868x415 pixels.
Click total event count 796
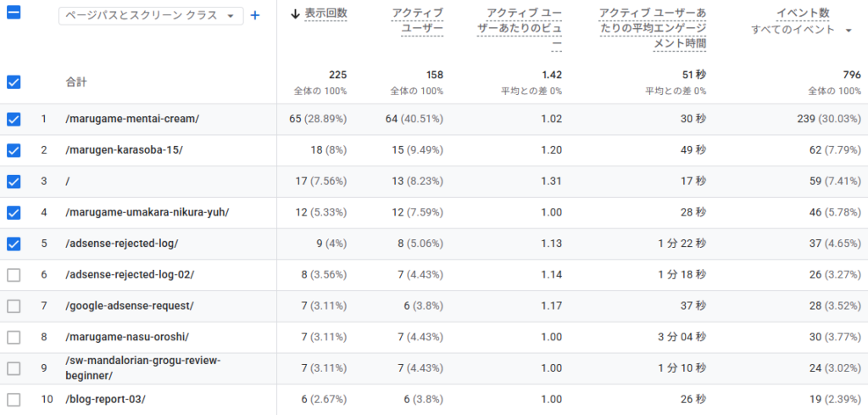[x=852, y=75]
